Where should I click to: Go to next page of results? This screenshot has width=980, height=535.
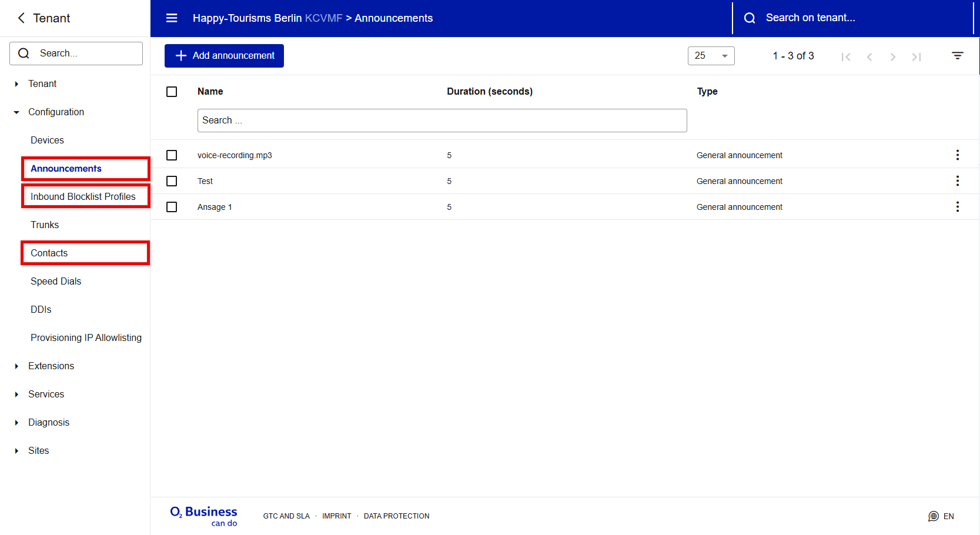pyautogui.click(x=892, y=56)
